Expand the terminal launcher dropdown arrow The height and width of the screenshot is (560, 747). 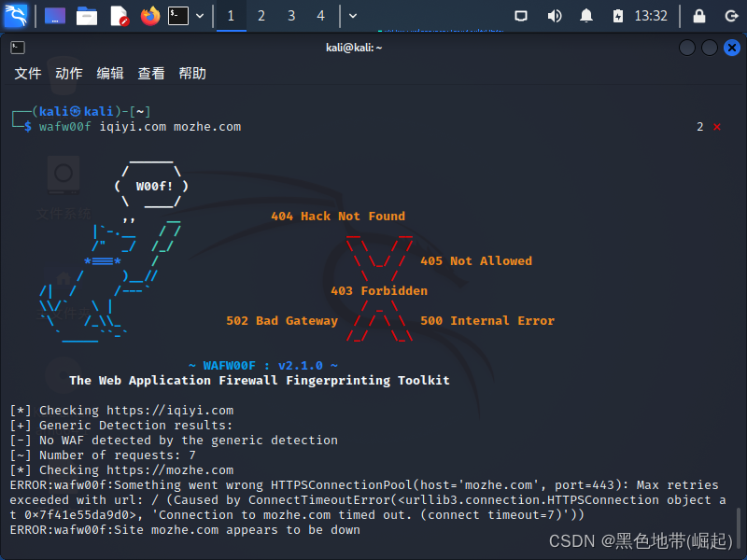[200, 16]
